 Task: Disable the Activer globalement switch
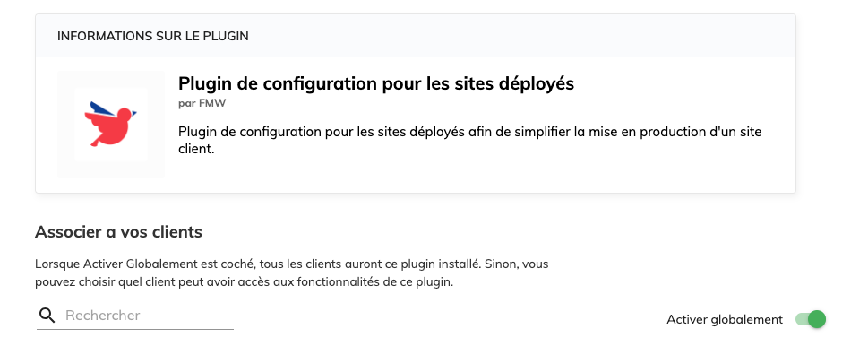[x=811, y=319]
